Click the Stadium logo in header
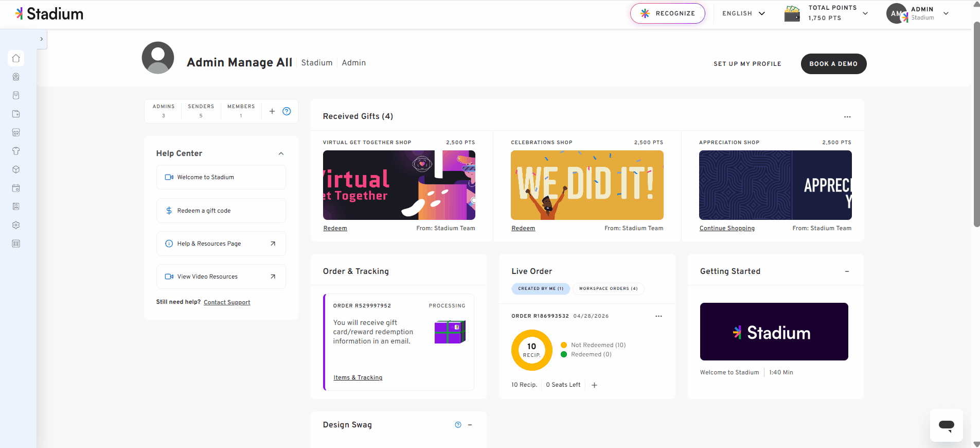Viewport: 980px width, 448px height. [49, 14]
